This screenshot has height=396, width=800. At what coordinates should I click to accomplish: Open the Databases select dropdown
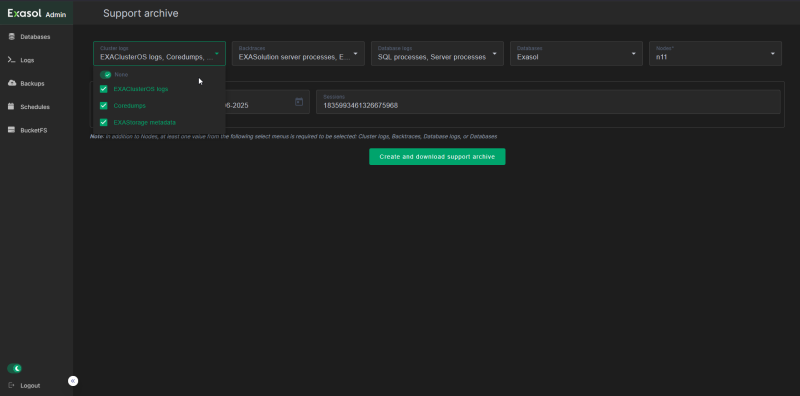pyautogui.click(x=577, y=54)
